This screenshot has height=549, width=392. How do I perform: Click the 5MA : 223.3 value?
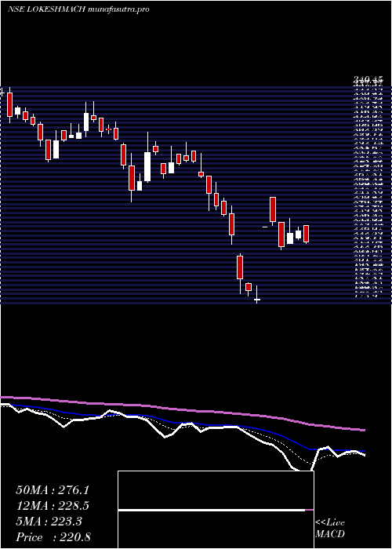[x=49, y=522]
